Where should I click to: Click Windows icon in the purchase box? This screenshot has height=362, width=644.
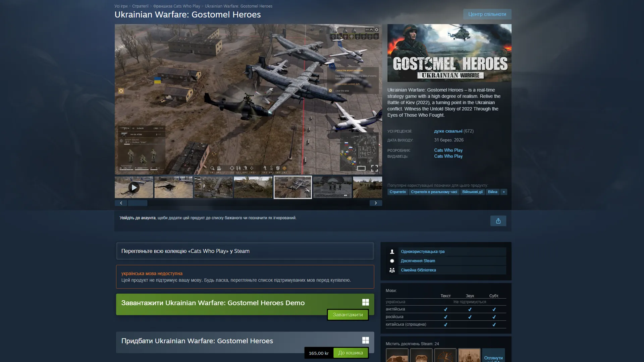(366, 341)
